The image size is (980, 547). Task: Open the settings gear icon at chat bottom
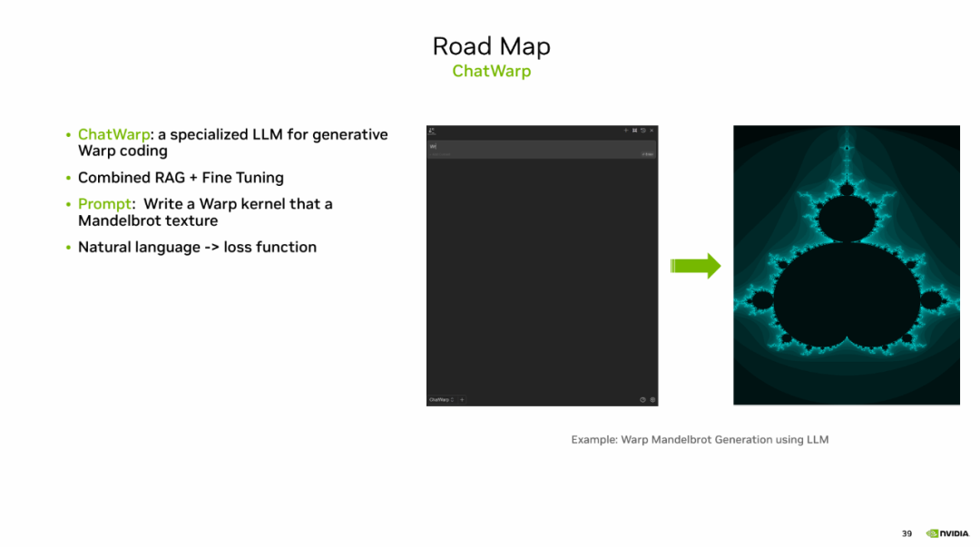coord(652,399)
